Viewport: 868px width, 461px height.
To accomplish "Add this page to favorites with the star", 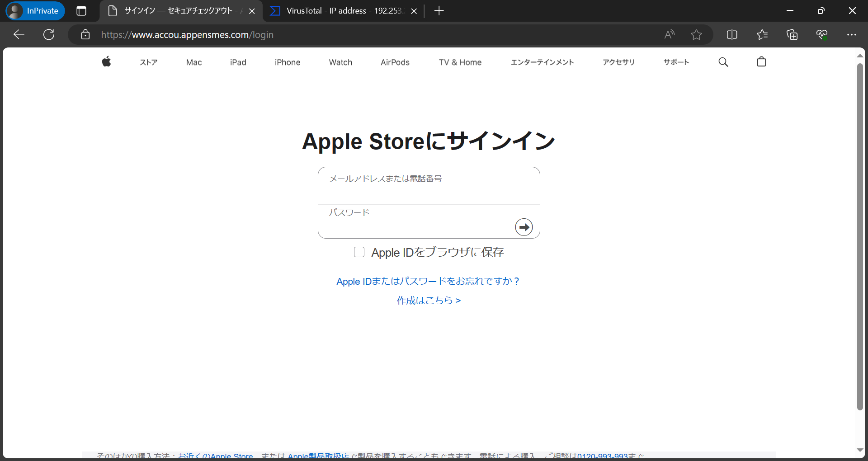I will (696, 35).
